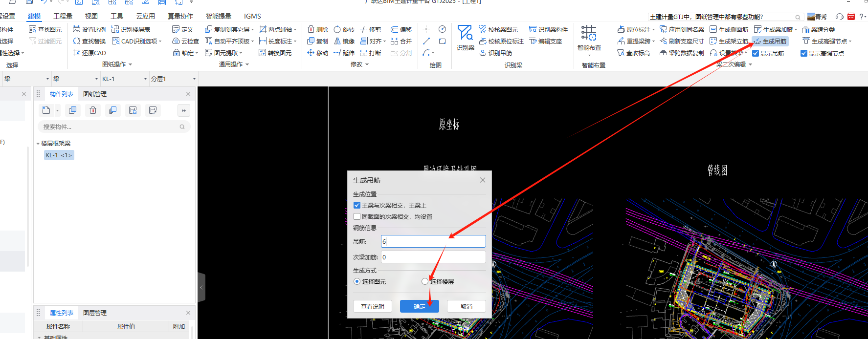
Task: Collapse 楼层框架梁 tree node
Action: tap(38, 144)
